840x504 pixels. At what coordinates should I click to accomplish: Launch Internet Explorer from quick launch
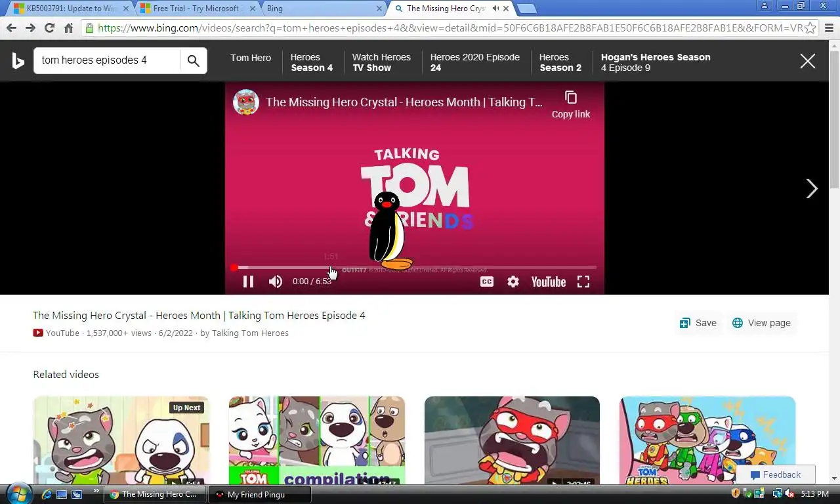[47, 494]
